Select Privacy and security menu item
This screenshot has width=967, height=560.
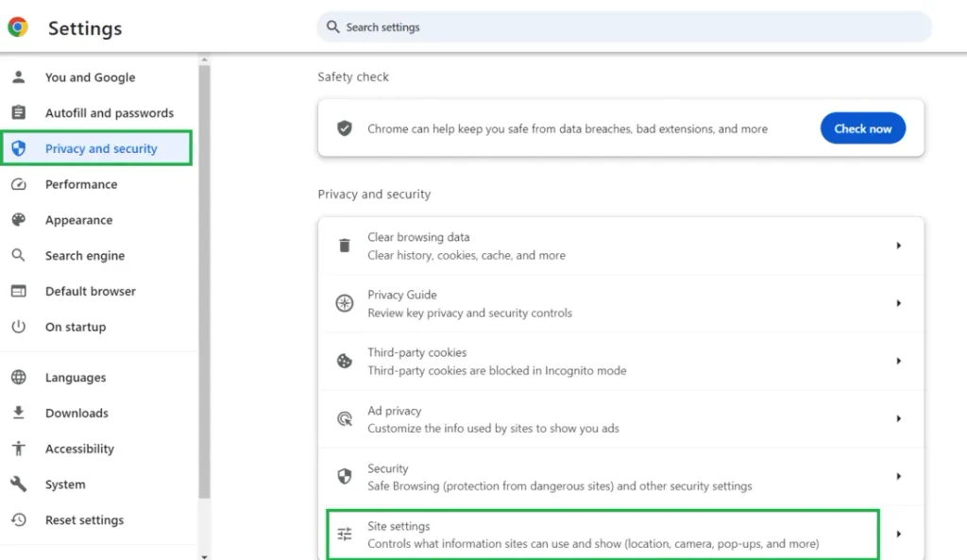[97, 148]
